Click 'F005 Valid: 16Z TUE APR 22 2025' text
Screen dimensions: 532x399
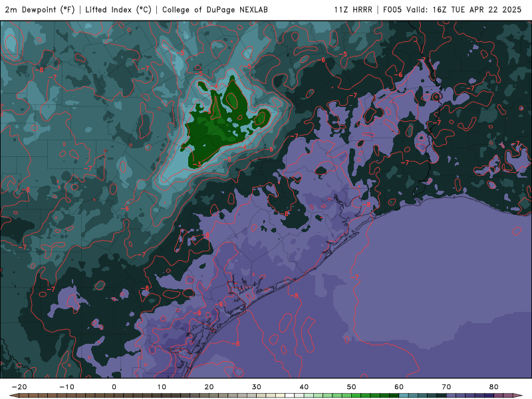452,10
